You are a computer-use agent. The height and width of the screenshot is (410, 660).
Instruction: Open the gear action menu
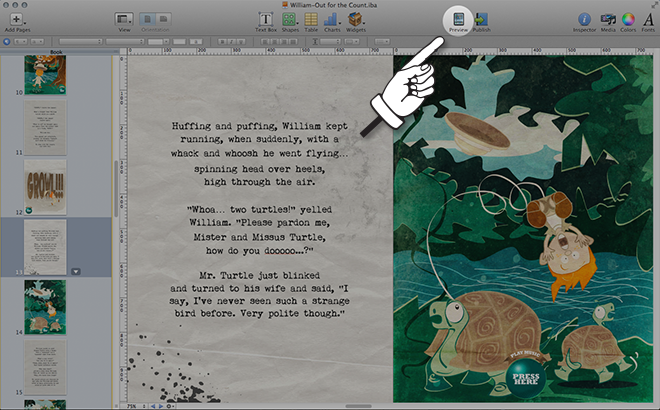[170, 406]
